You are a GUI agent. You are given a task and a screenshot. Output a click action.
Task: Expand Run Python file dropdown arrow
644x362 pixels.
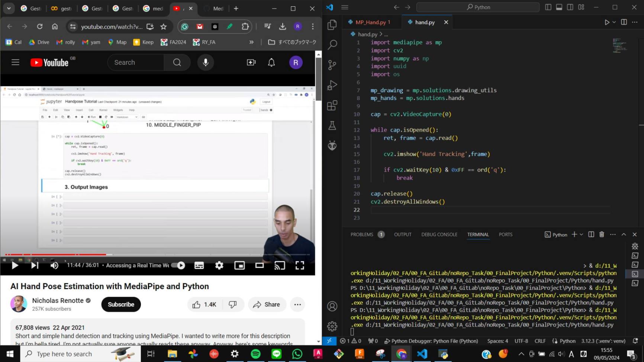point(614,22)
